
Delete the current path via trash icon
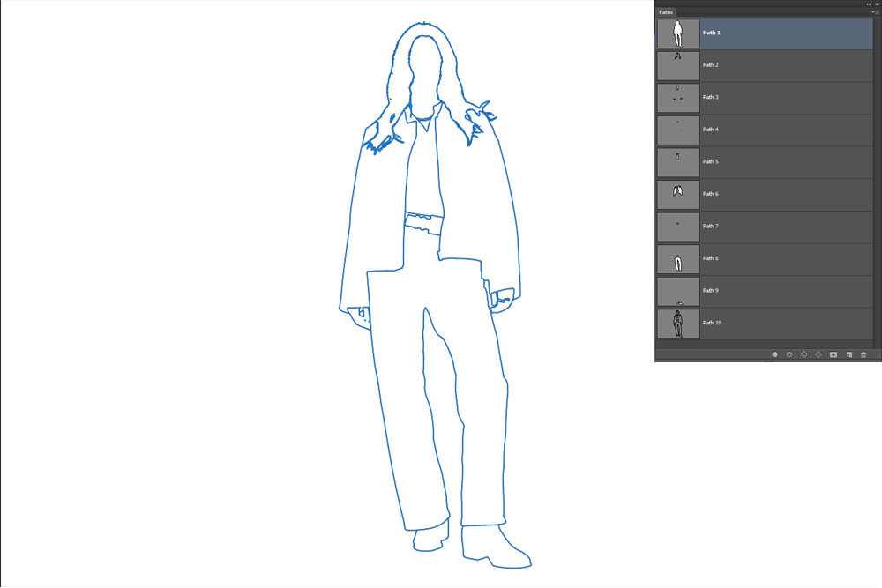point(863,354)
